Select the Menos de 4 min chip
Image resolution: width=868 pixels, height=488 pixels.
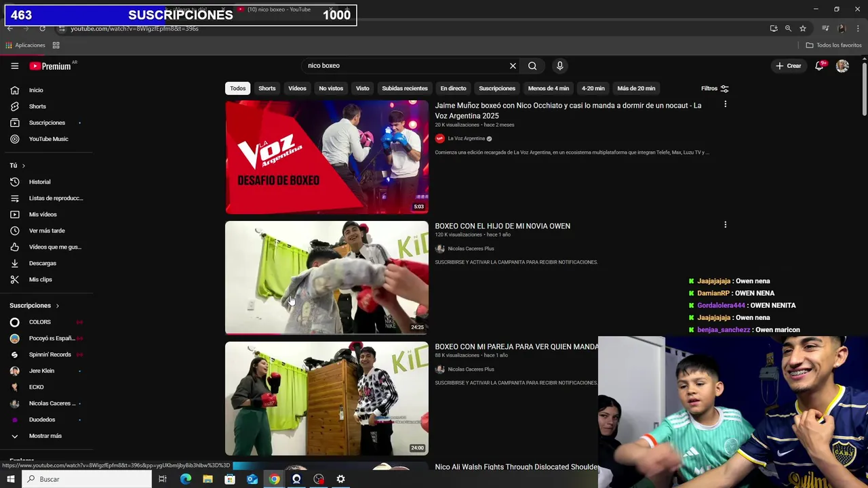pyautogui.click(x=549, y=88)
